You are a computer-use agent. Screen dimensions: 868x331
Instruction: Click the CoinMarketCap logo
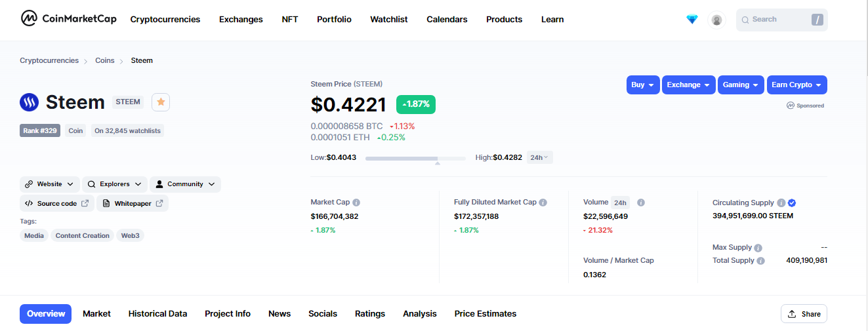coord(68,19)
